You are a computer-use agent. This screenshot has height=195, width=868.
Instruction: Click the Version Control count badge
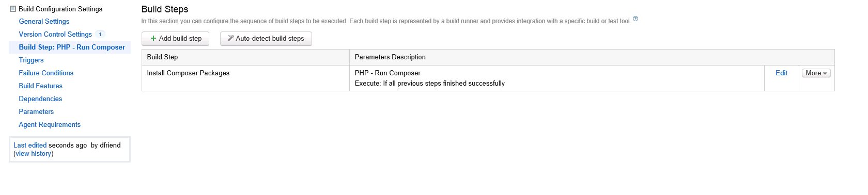coord(100,35)
